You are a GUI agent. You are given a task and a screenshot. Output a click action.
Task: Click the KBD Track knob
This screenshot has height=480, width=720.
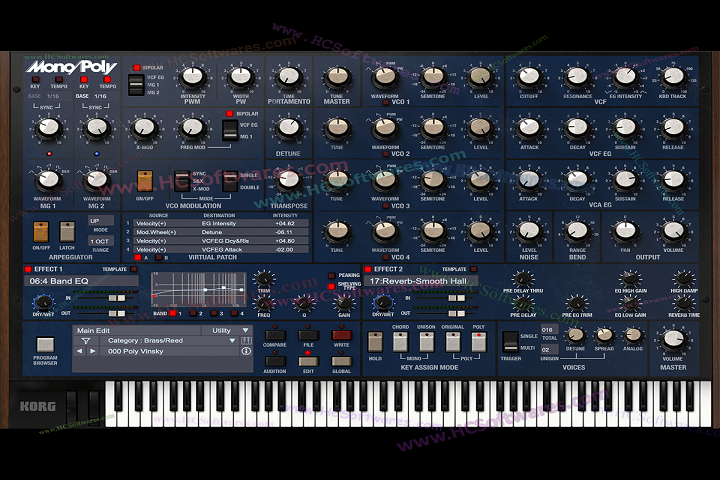point(673,78)
